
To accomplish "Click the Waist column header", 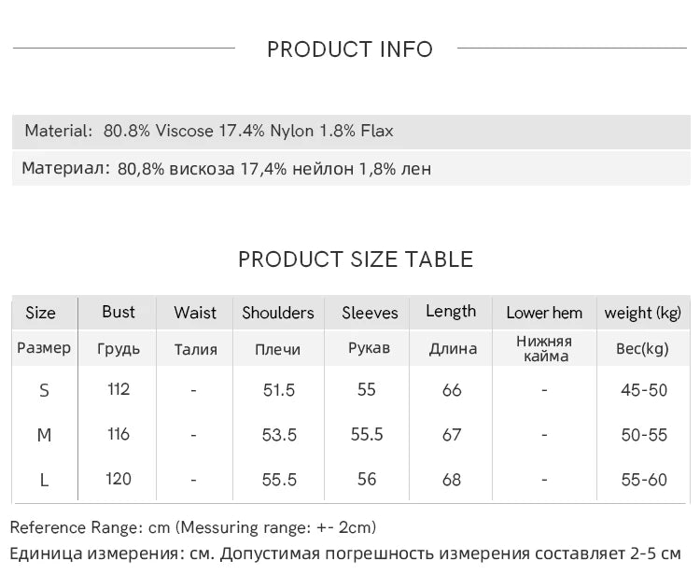I will pyautogui.click(x=195, y=313).
